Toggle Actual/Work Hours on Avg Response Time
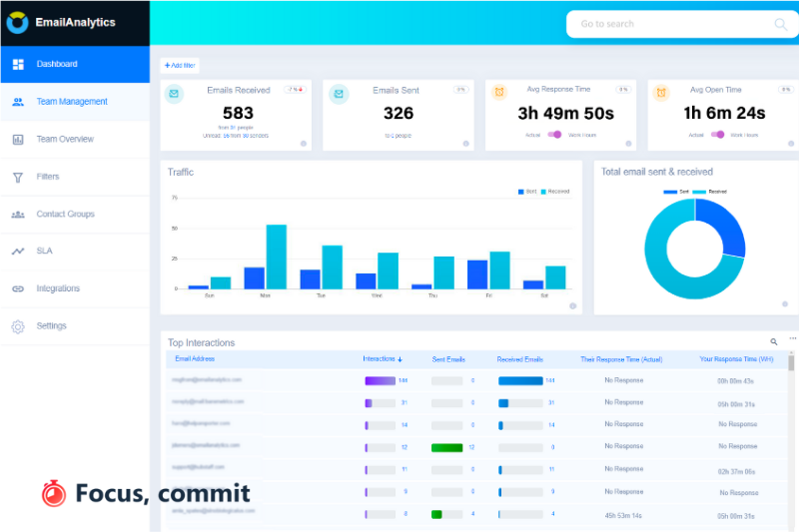The width and height of the screenshot is (799, 532). tap(554, 135)
